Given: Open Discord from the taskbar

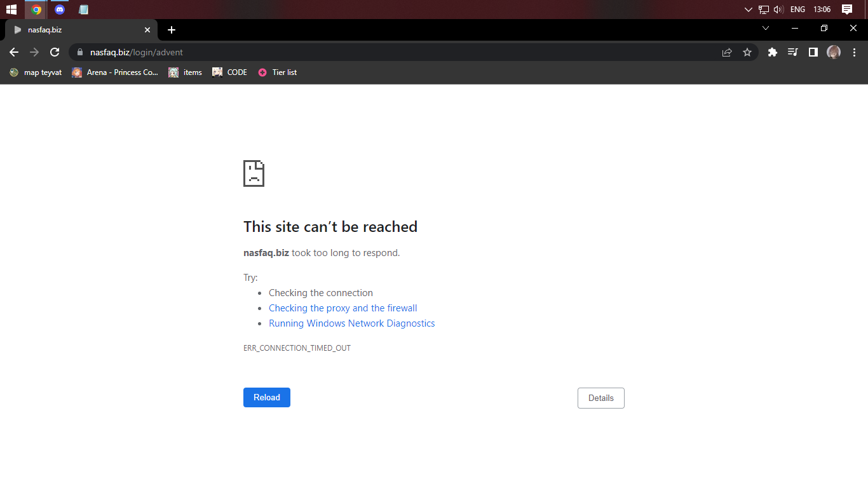Looking at the screenshot, I should (x=60, y=10).
